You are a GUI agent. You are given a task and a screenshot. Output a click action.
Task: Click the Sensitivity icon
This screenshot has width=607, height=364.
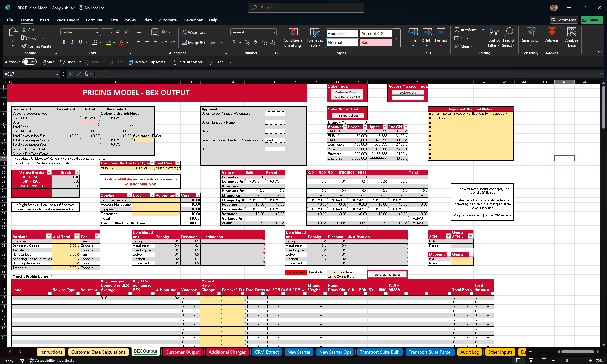coord(530,32)
